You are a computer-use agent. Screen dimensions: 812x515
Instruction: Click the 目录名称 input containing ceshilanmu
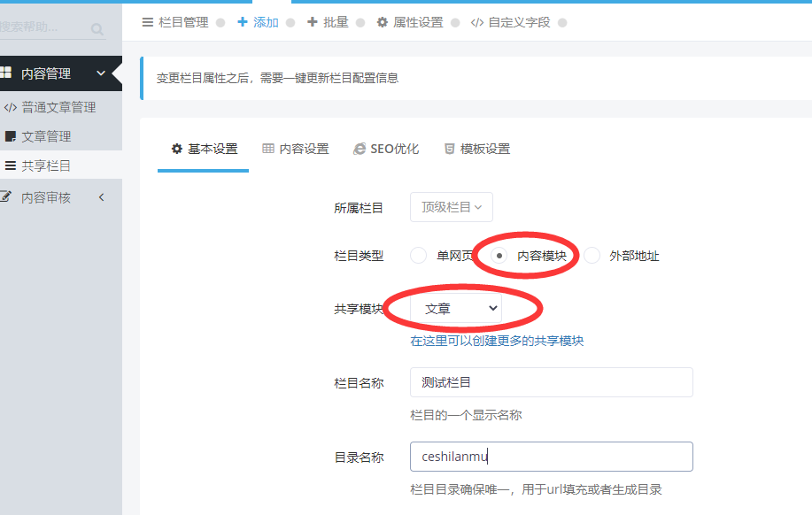[552, 457]
